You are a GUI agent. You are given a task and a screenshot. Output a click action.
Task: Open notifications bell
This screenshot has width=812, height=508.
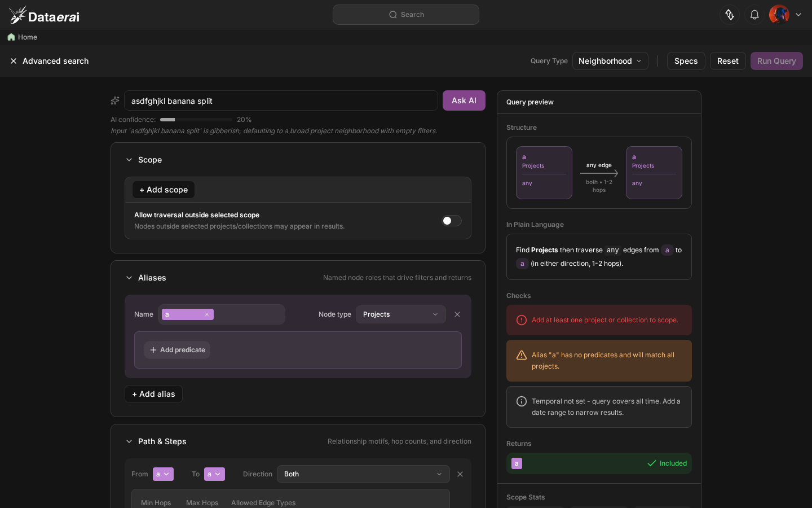(x=754, y=15)
